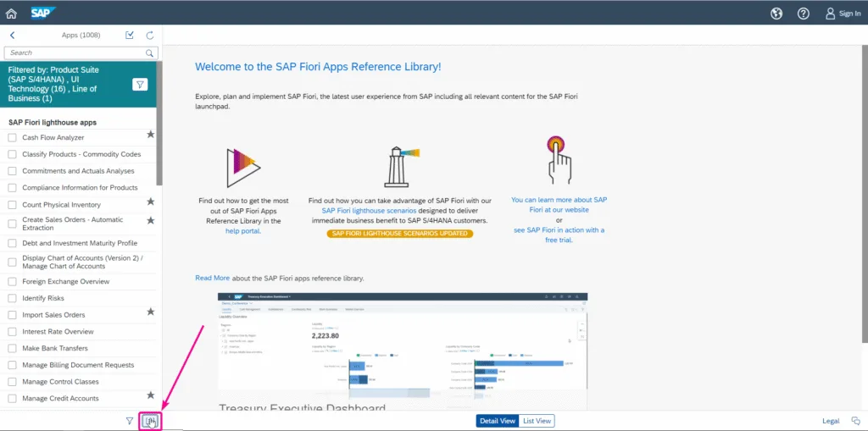
Task: Refresh the apps list
Action: pos(150,35)
